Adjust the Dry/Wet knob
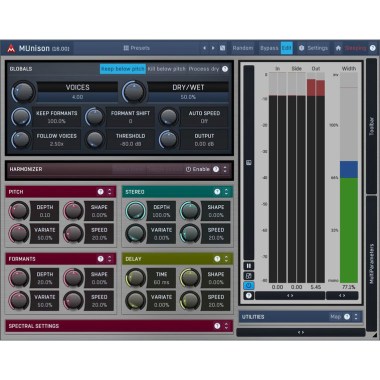 134,91
